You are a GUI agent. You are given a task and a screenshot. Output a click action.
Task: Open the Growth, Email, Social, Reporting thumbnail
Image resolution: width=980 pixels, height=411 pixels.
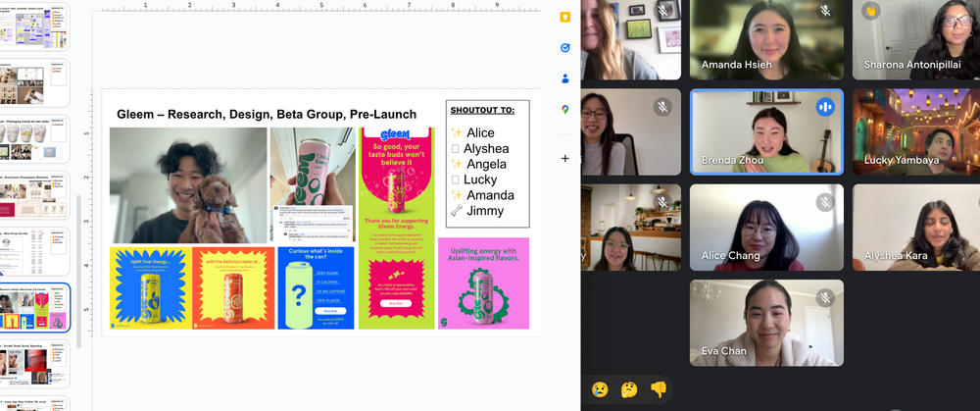(33, 364)
